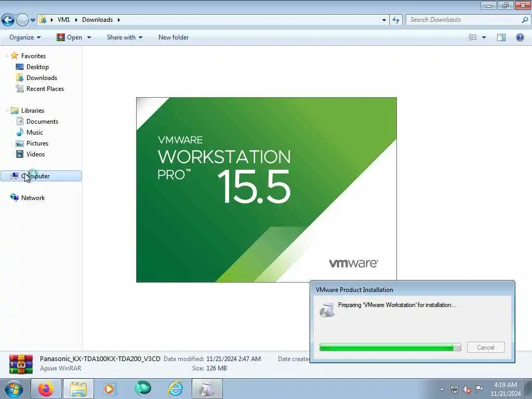Switch to VMware installer taskbar button

point(207,389)
